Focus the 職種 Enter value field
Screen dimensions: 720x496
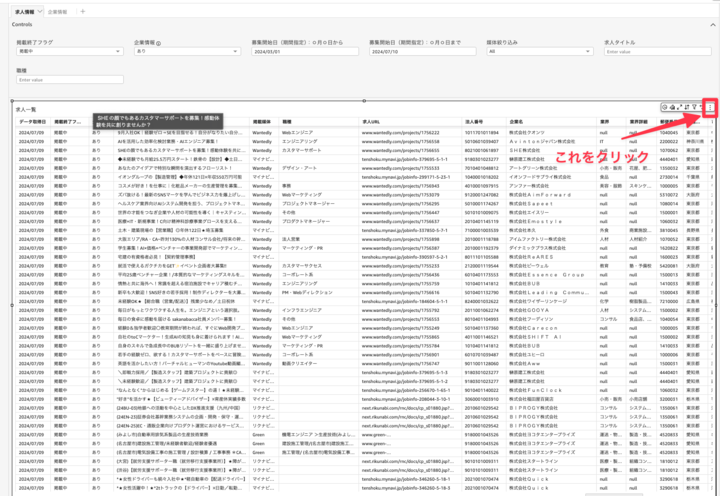tap(70, 80)
